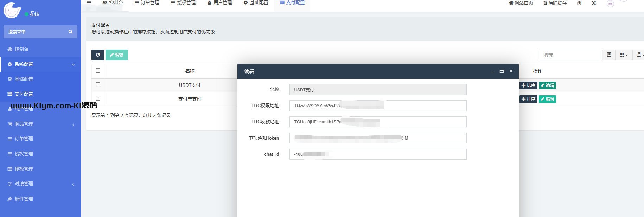This screenshot has height=217, width=644.
Task: Click the green 编辑 toolbar button
Action: point(117,55)
